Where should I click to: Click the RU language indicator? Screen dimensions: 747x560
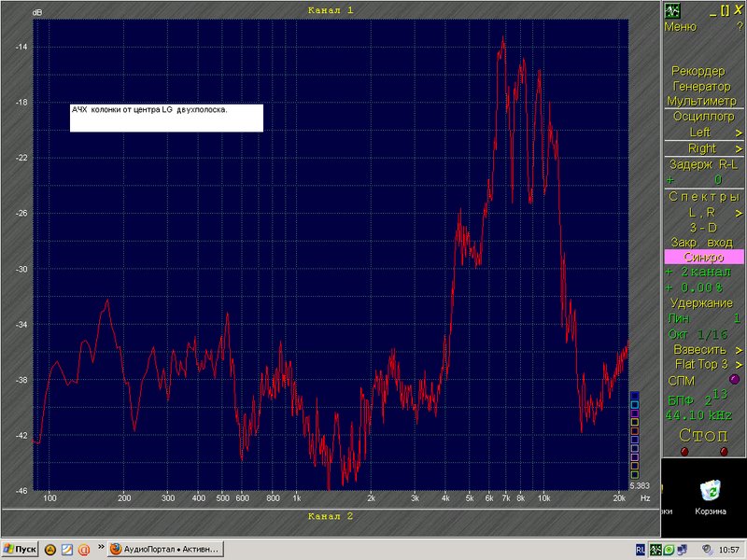pyautogui.click(x=641, y=550)
